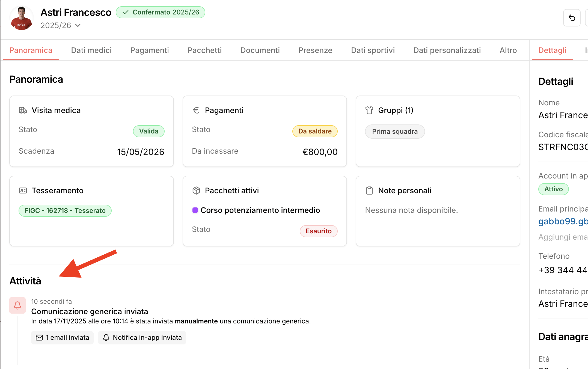
Task: Select the Dettagli side panel tab
Action: [x=552, y=50]
